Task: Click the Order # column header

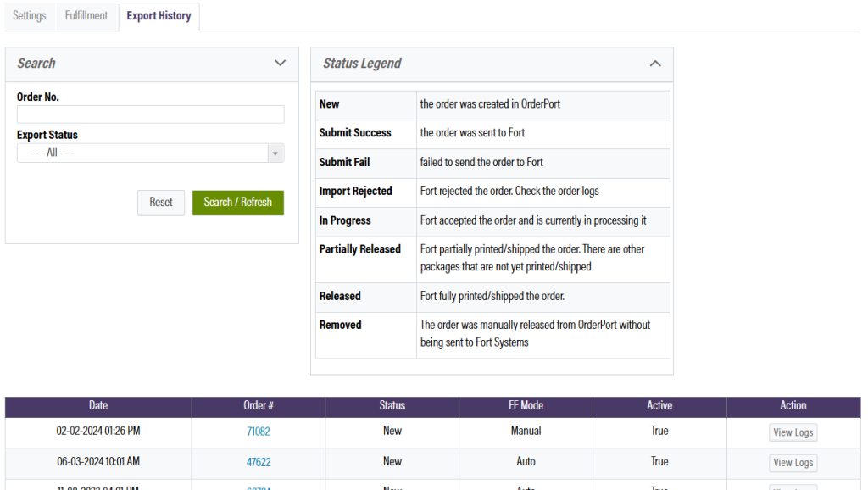Action: coord(258,406)
